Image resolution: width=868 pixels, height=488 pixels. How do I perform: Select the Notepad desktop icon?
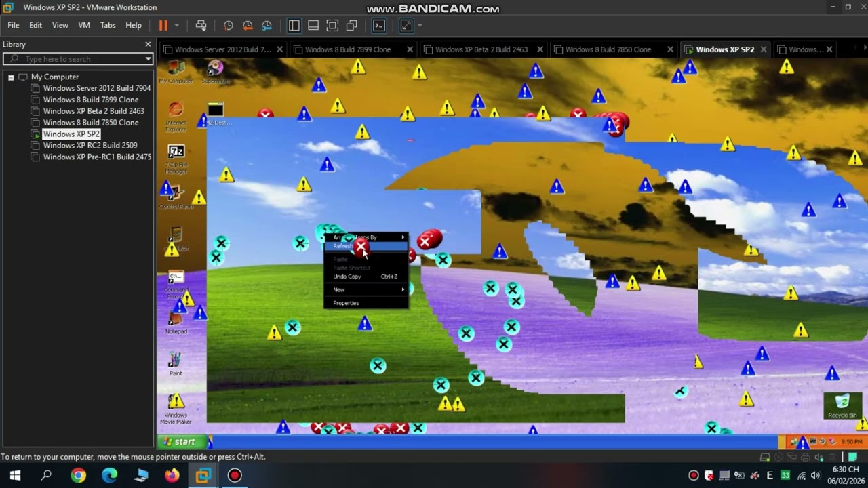pyautogui.click(x=176, y=321)
